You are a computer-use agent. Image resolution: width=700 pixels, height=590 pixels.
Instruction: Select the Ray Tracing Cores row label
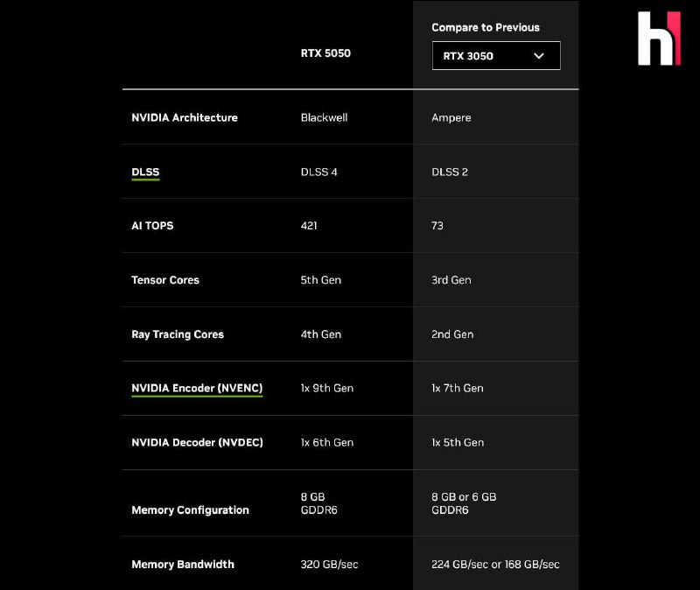click(x=178, y=334)
